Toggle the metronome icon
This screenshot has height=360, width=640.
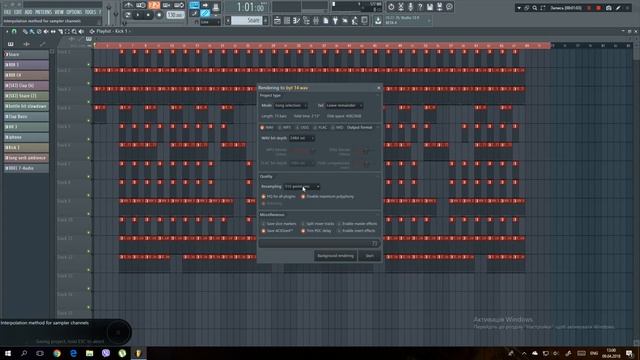(129, 5)
